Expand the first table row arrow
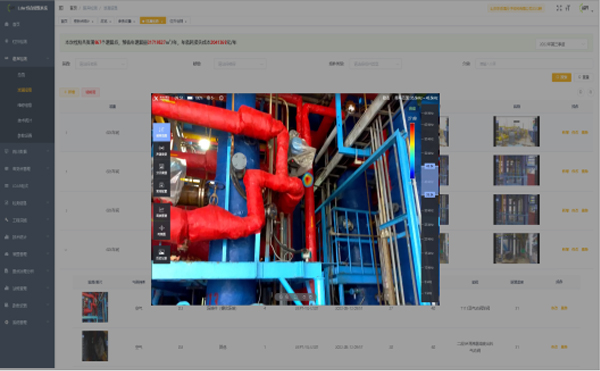Viewport: 600px width, 371px height. 66,132
